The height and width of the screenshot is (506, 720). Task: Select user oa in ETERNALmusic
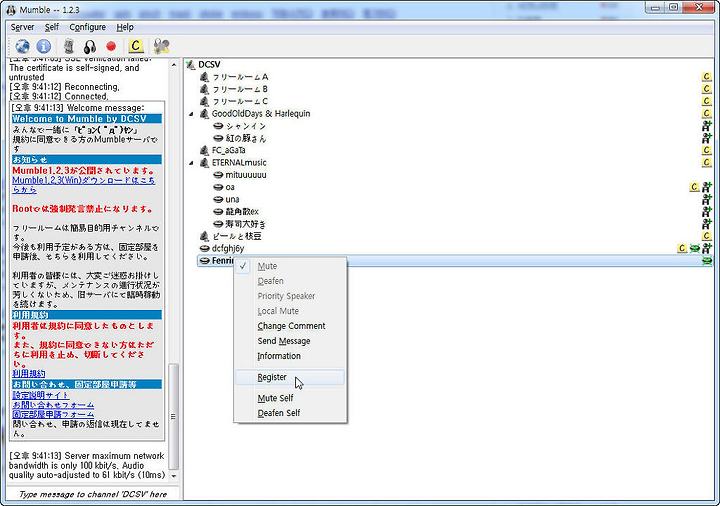point(230,187)
